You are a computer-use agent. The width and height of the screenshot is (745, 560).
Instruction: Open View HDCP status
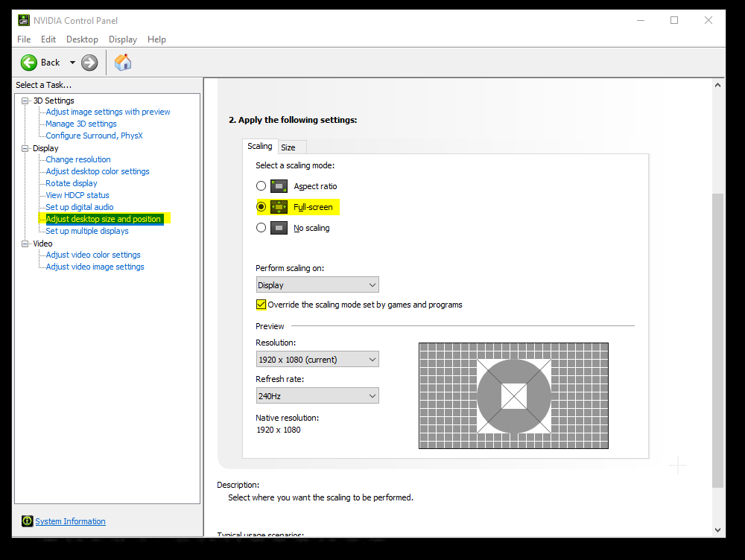tap(77, 195)
